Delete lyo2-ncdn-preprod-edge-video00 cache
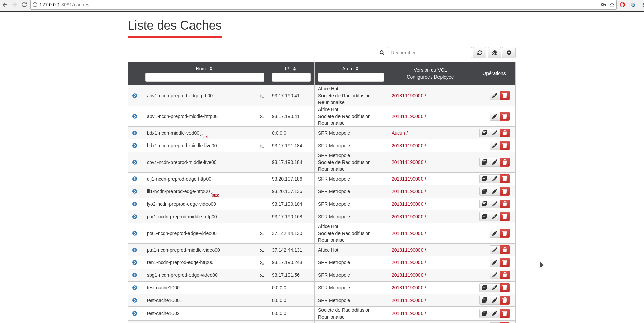This screenshot has height=323, width=644. (x=505, y=204)
